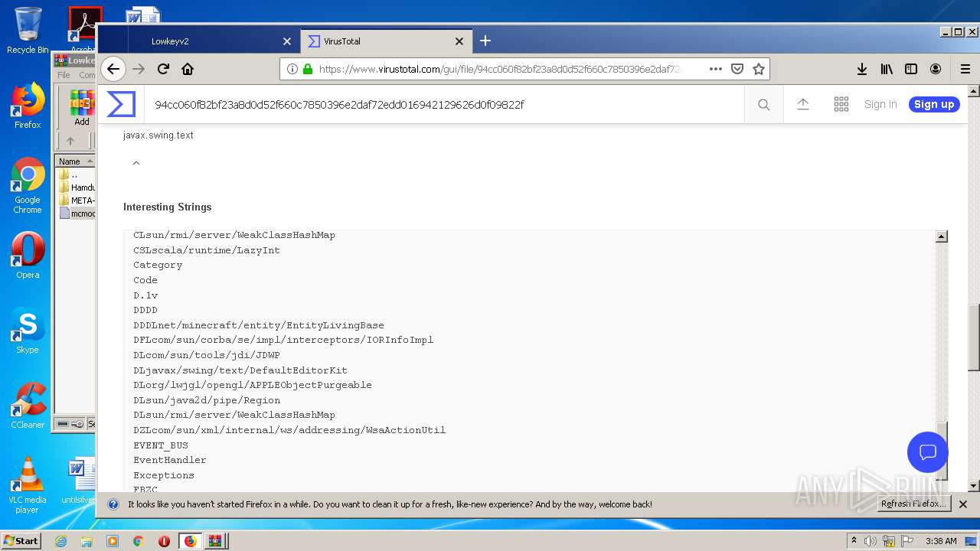Click the Refresh Firefox button
This screenshot has width=980, height=551.
(x=914, y=504)
